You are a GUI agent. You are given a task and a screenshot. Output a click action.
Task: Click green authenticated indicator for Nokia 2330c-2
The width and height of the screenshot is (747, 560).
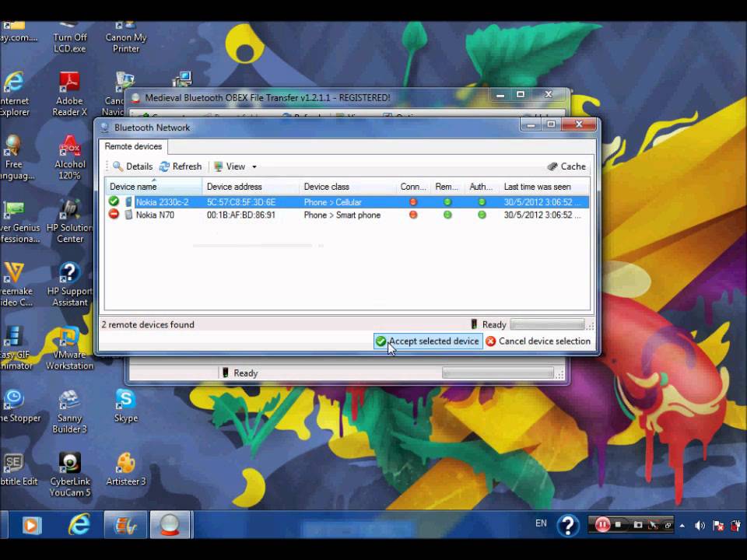(x=482, y=202)
